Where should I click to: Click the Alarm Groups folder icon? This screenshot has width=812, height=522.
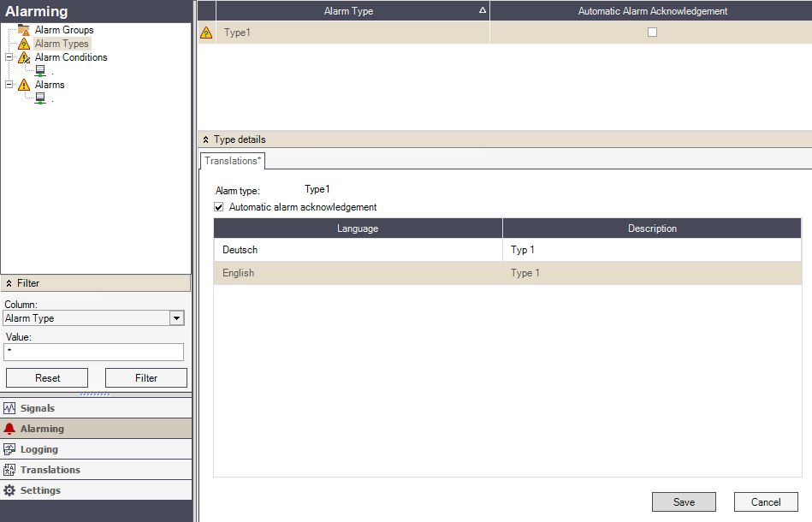(24, 30)
